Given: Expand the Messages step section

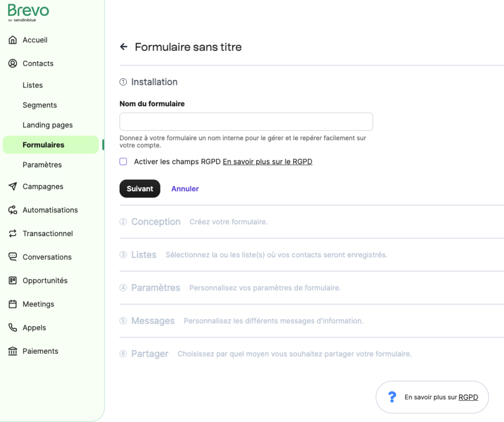Looking at the screenshot, I should pyautogui.click(x=153, y=321).
